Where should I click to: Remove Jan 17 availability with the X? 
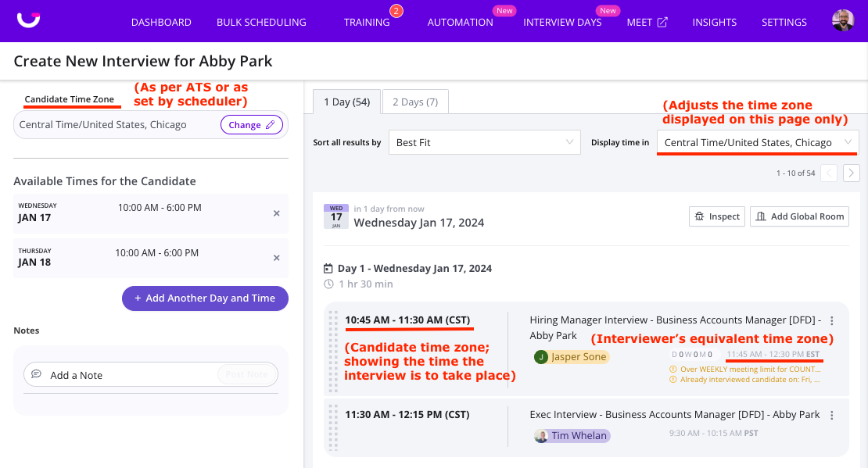click(x=276, y=213)
